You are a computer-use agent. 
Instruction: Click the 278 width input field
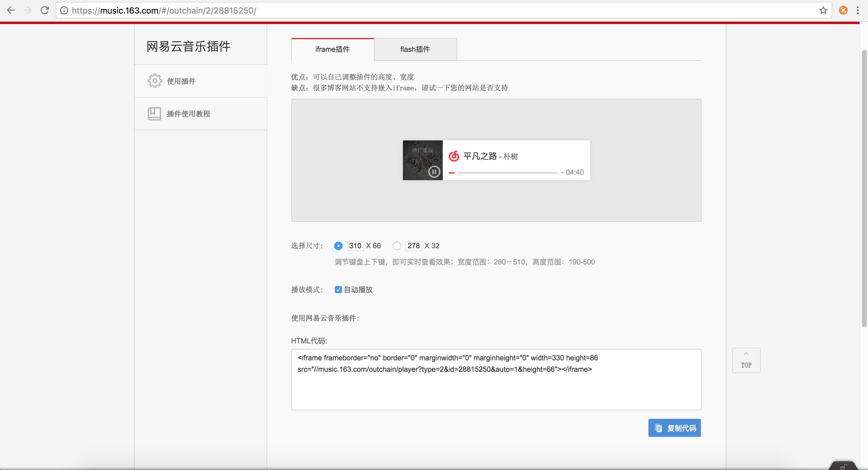pos(414,246)
